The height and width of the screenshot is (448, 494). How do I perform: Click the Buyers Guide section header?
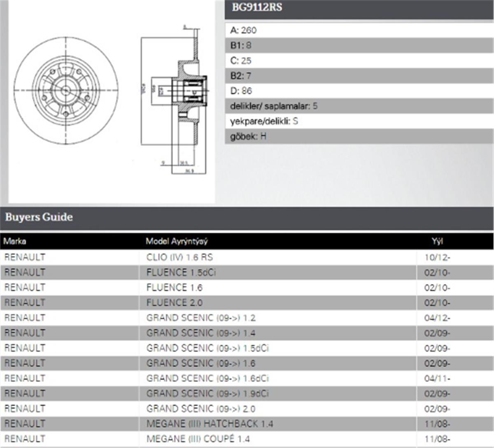click(247, 217)
